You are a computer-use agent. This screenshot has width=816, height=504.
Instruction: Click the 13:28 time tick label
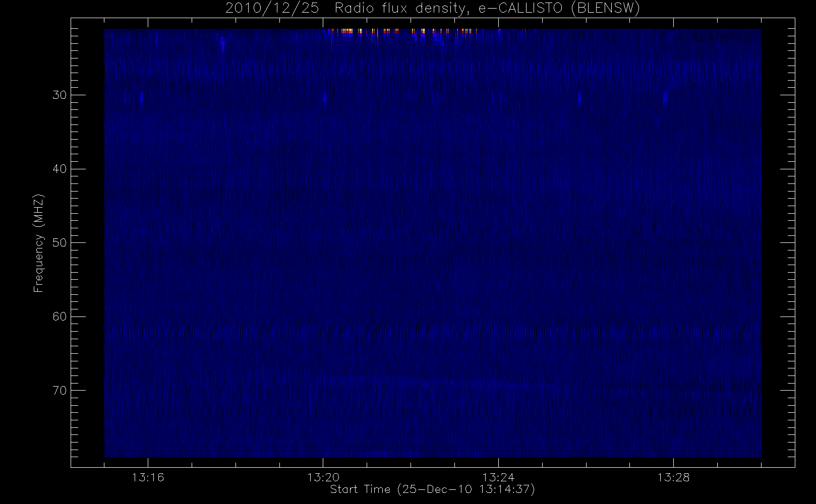[x=673, y=477]
